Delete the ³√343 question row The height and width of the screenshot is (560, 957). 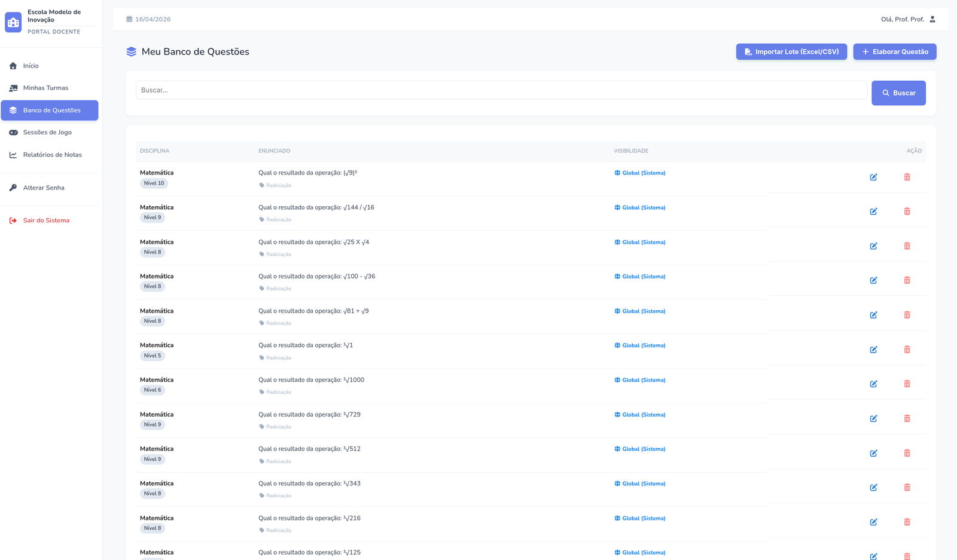coord(907,488)
